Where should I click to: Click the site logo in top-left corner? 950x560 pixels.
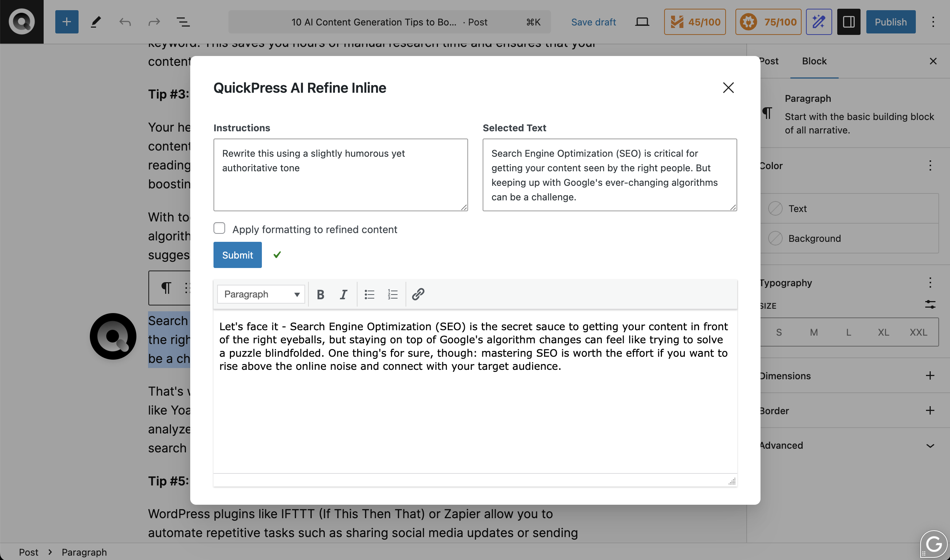[22, 22]
